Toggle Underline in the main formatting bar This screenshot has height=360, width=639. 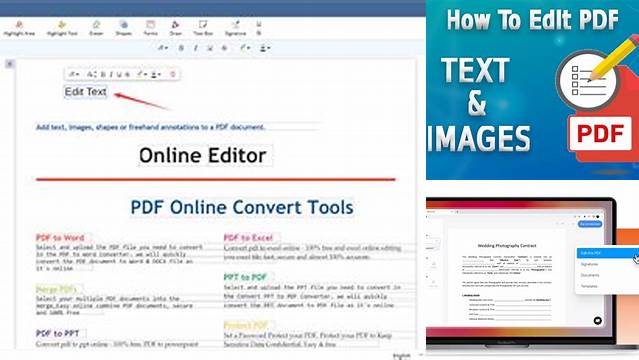pyautogui.click(x=210, y=48)
